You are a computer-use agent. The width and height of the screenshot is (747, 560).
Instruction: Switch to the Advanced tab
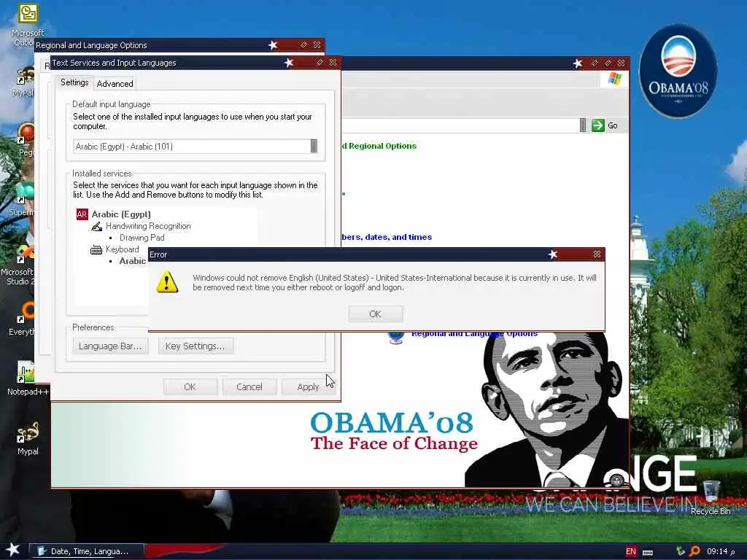[115, 84]
